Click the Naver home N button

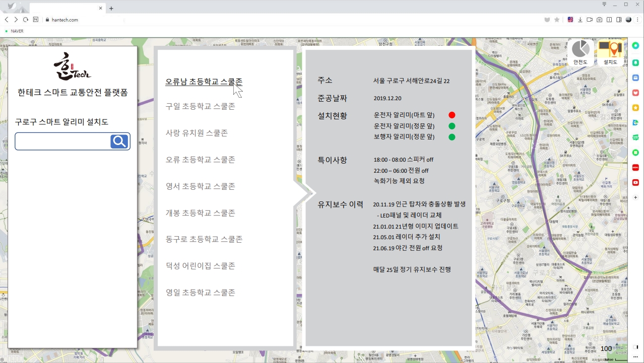pyautogui.click(x=35, y=20)
